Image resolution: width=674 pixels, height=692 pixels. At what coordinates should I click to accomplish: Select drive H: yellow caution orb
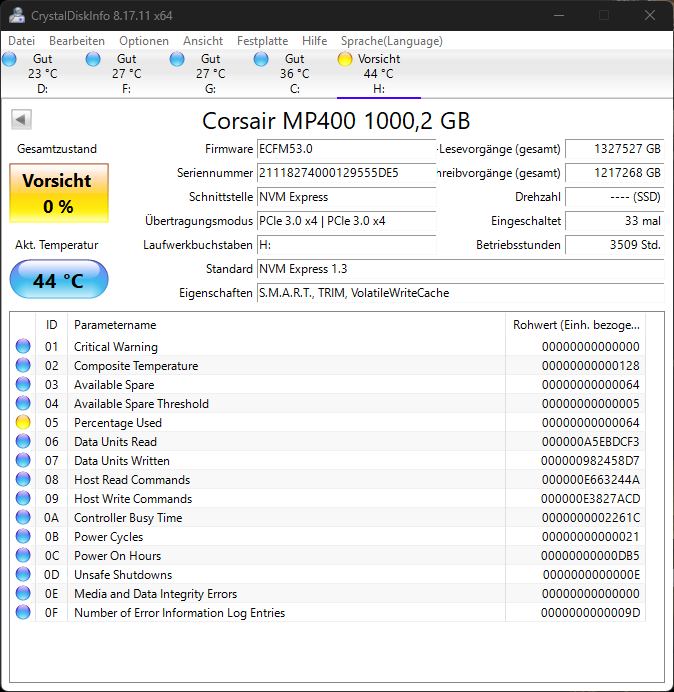pyautogui.click(x=345, y=59)
